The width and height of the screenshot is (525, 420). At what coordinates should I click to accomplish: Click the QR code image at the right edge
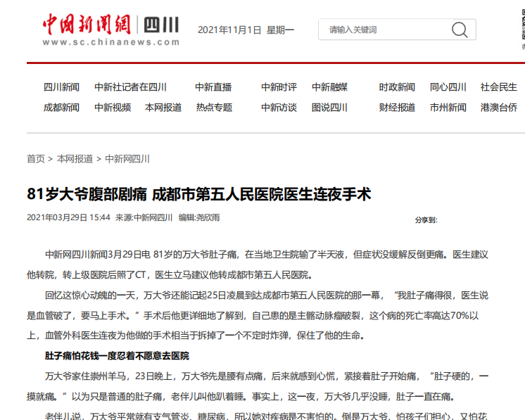pos(523,25)
